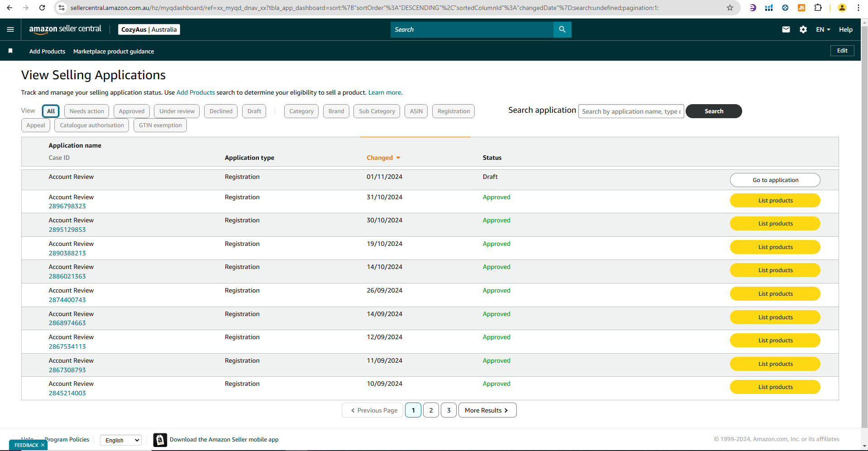Screen dimensions: 868x451
Task: Click the Amazon Seller Central logo
Action: tap(65, 29)
